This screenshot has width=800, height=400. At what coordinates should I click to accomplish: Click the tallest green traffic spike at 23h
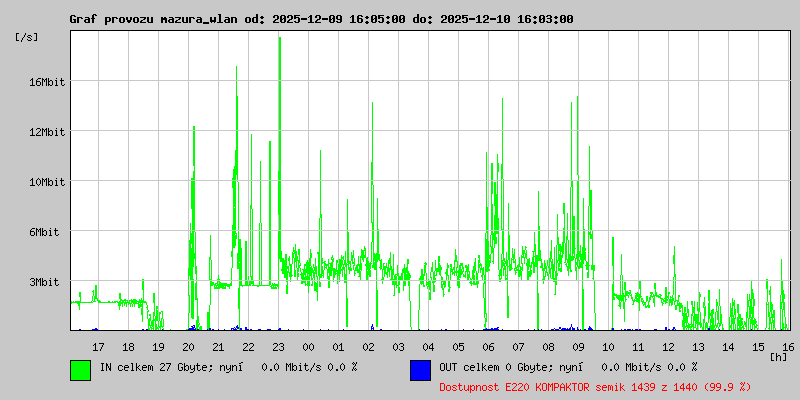[x=280, y=148]
